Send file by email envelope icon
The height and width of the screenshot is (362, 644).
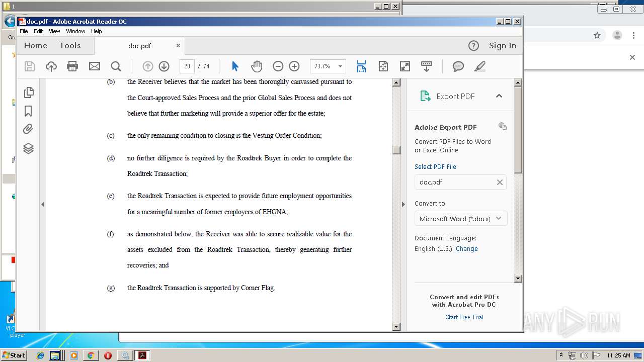point(94,66)
